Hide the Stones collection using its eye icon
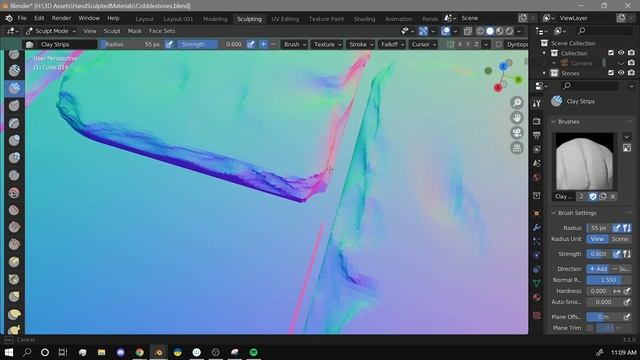The width and height of the screenshot is (640, 360). (x=621, y=73)
